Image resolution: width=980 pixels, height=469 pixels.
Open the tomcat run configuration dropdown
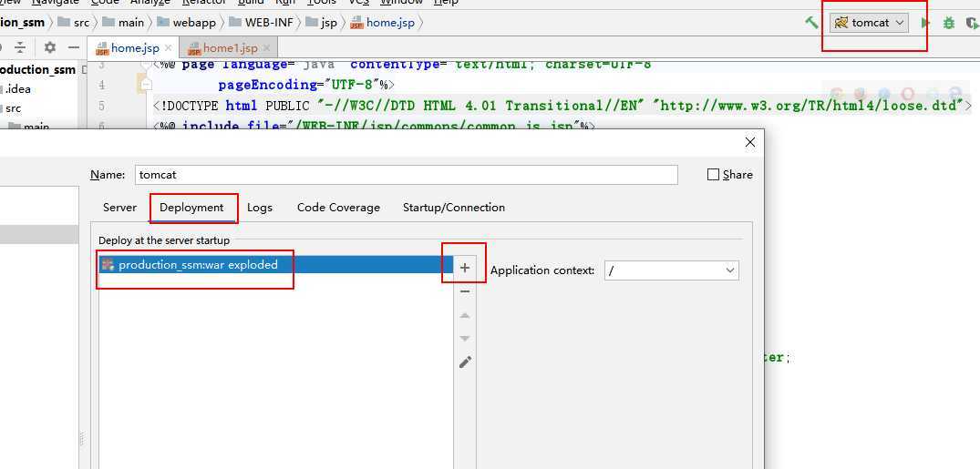869,23
